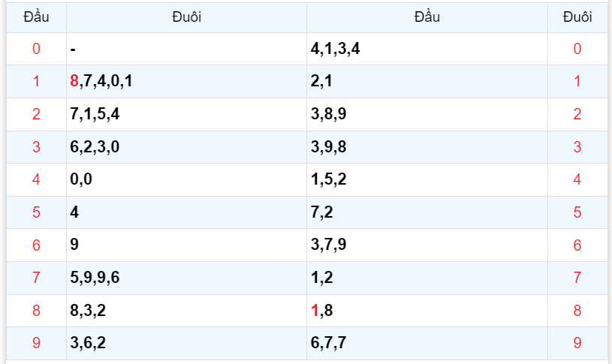Screen dimensions: 612x364
Task: Select the cell with values 2,1
Action: pyautogui.click(x=322, y=82)
